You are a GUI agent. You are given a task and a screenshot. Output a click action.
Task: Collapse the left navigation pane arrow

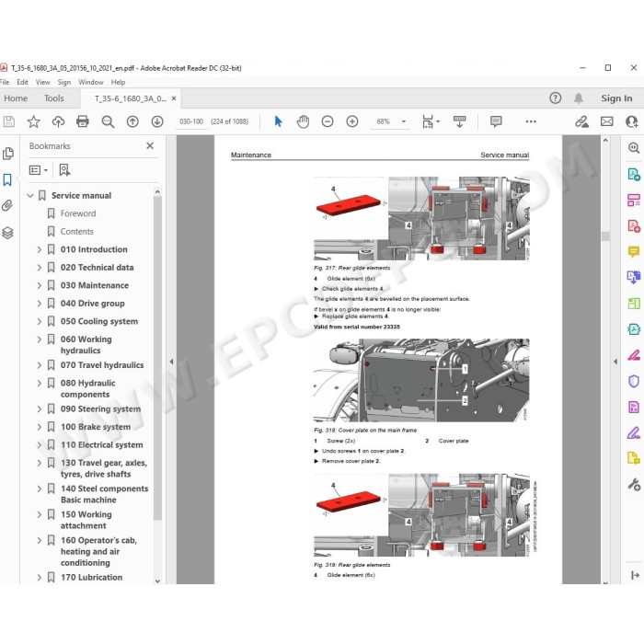click(171, 362)
